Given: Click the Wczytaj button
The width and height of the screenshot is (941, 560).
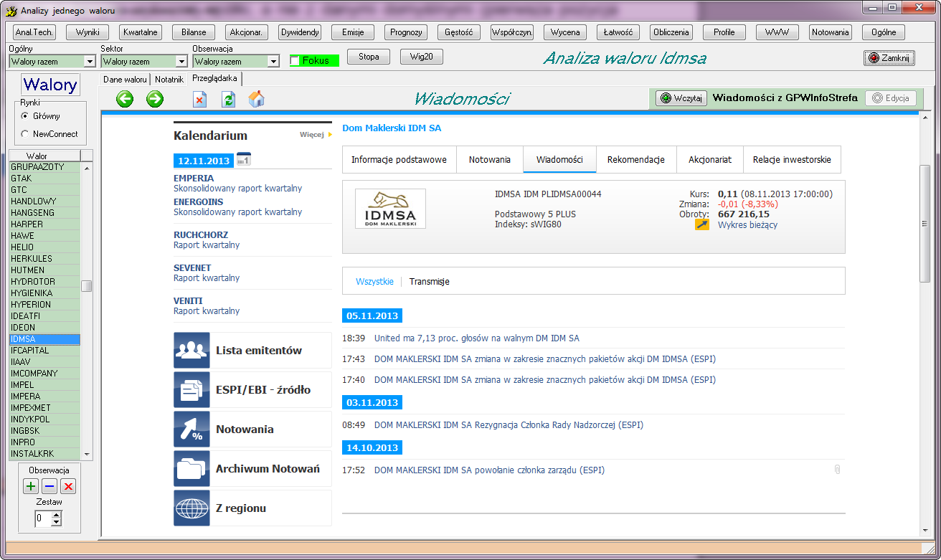Looking at the screenshot, I should tap(681, 98).
